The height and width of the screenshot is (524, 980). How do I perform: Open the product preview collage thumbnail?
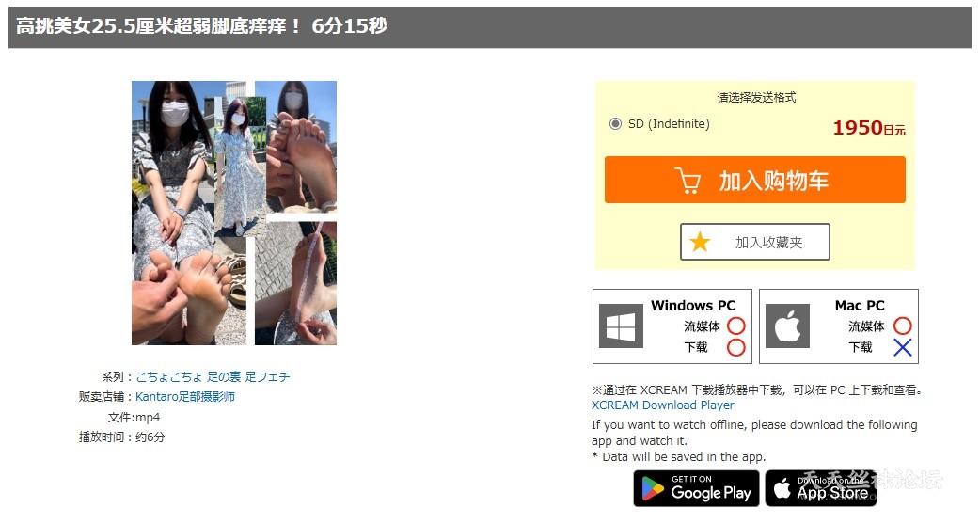(234, 213)
